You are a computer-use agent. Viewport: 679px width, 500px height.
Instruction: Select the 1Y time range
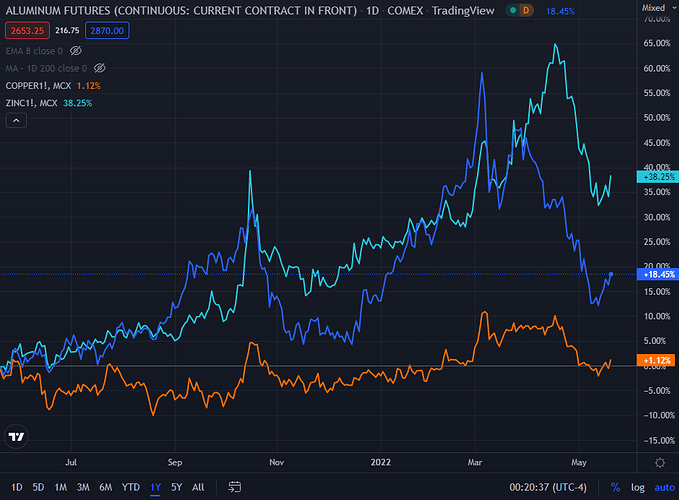155,487
